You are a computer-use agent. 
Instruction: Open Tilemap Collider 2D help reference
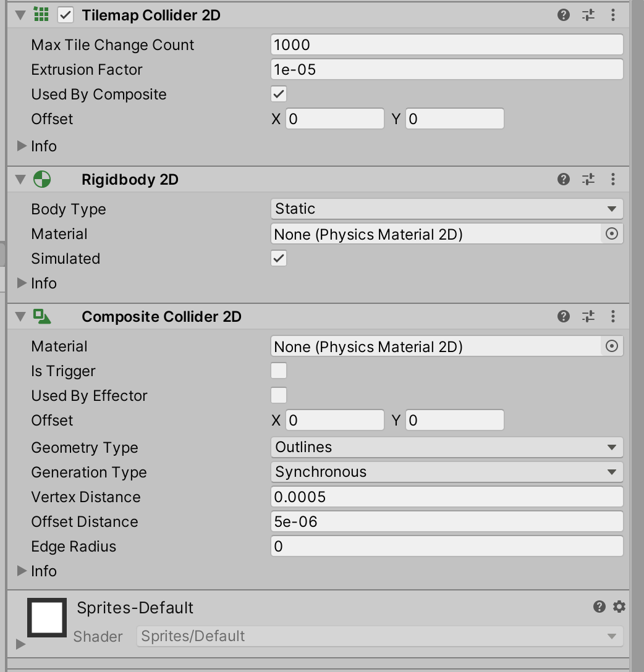pyautogui.click(x=563, y=15)
